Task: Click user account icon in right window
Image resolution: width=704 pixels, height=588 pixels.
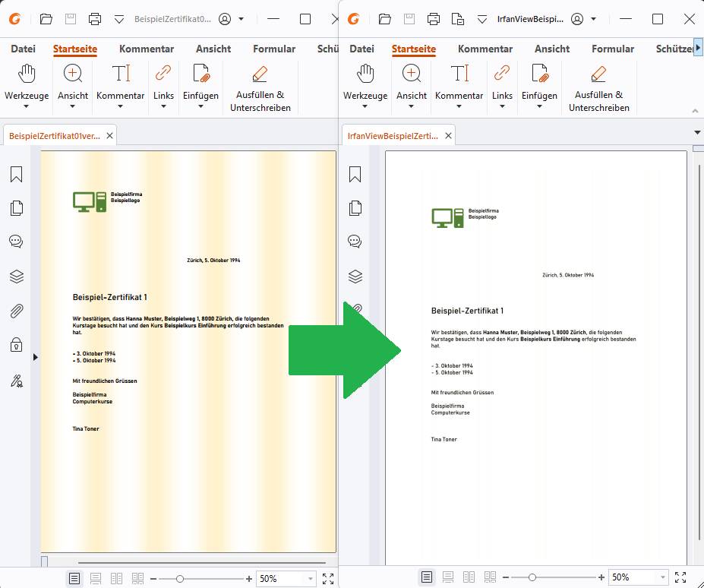Action: coord(577,19)
